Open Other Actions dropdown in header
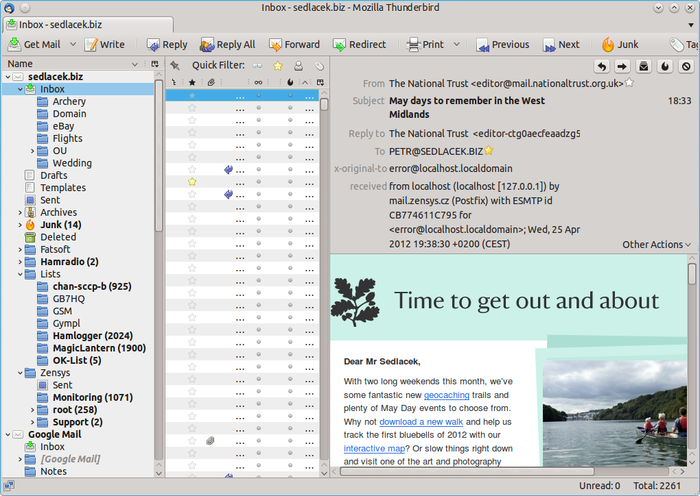The height and width of the screenshot is (496, 700). pyautogui.click(x=657, y=245)
